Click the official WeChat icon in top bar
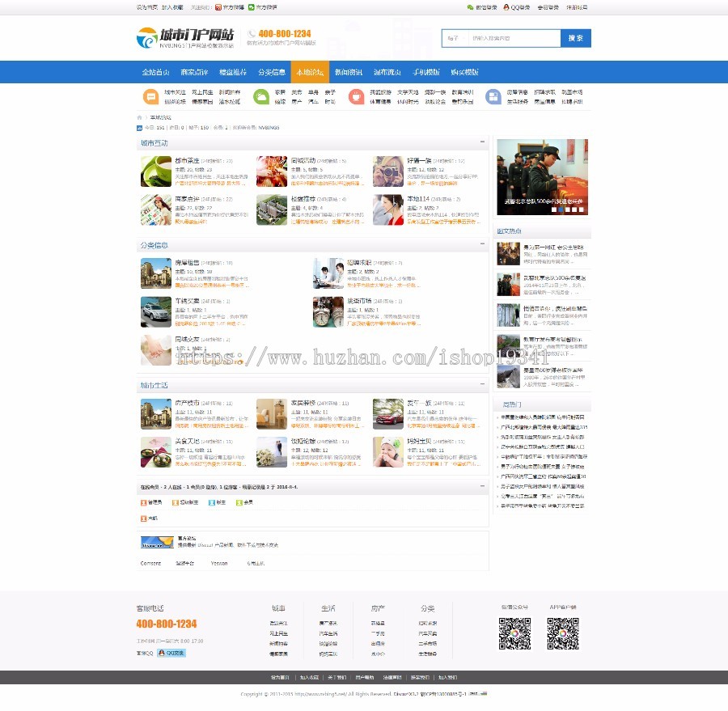 (252, 7)
